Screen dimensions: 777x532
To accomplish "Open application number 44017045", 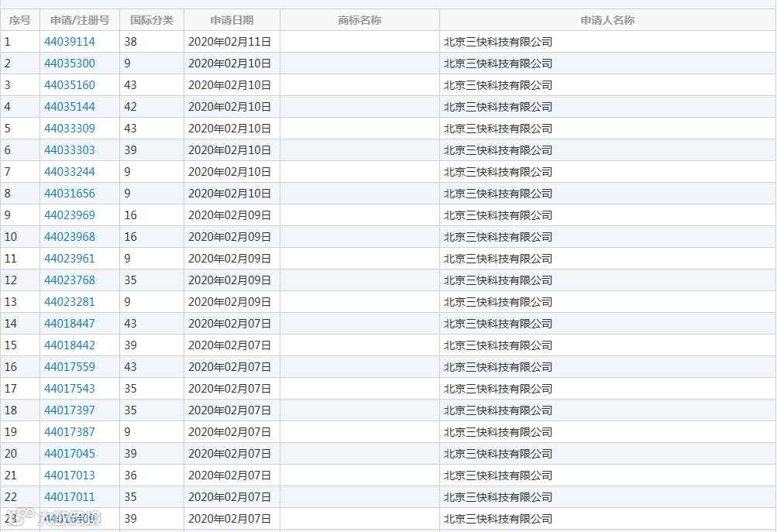I will (70, 454).
